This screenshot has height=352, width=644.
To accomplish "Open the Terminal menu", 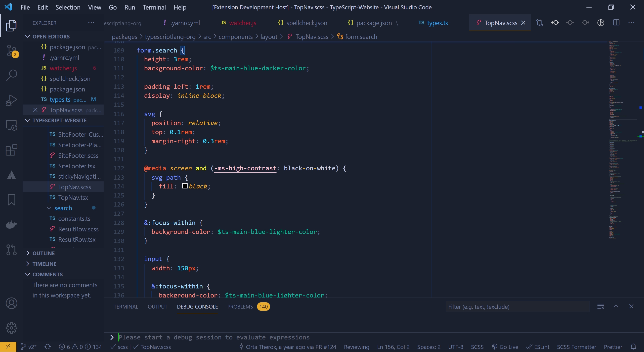I will pos(154,7).
